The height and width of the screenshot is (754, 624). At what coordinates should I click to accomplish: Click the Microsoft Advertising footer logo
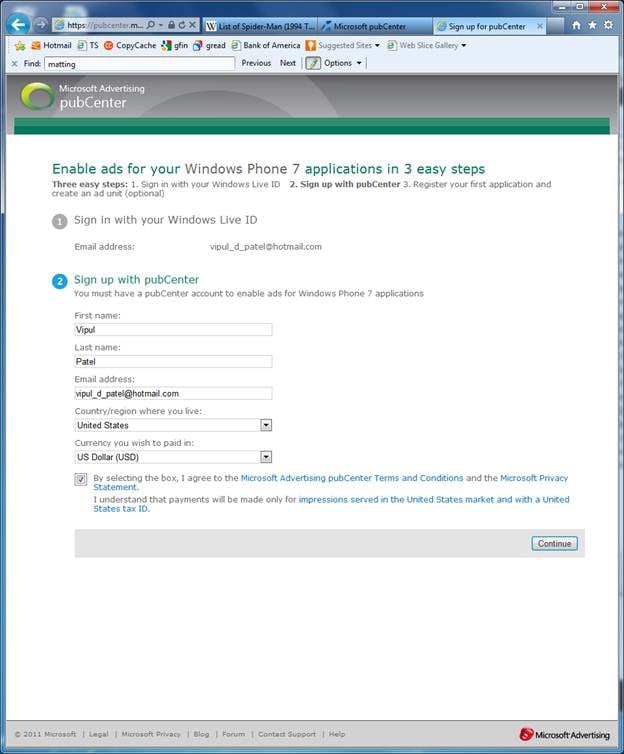565,734
